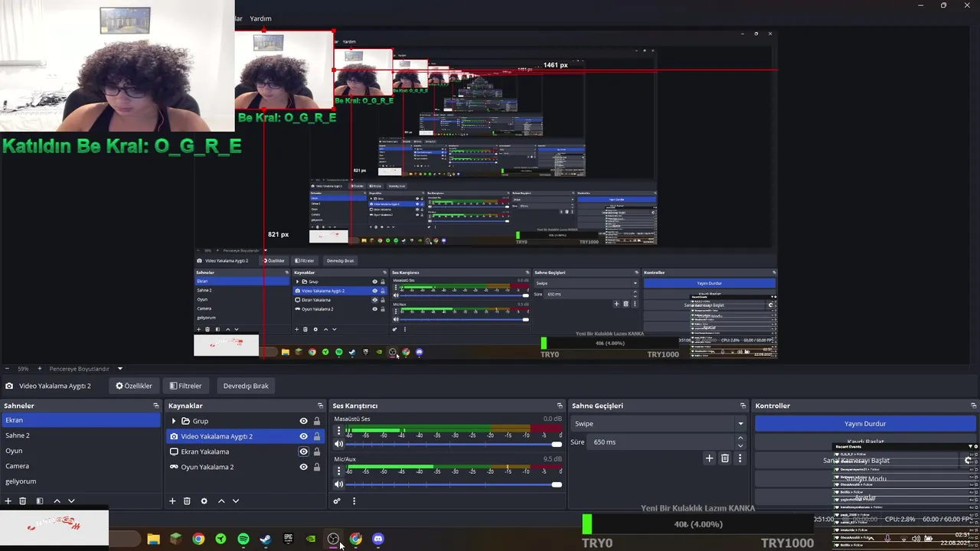Viewport: 980px width, 551px height.
Task: Open the Yardım menu
Action: click(x=260, y=18)
